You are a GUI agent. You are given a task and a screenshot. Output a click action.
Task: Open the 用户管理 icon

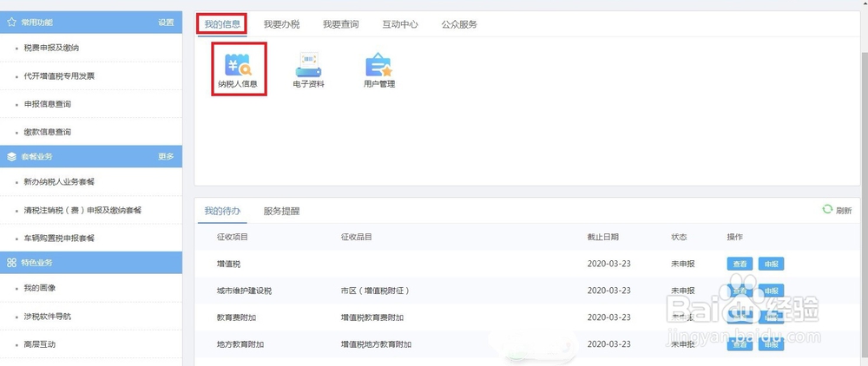point(378,69)
